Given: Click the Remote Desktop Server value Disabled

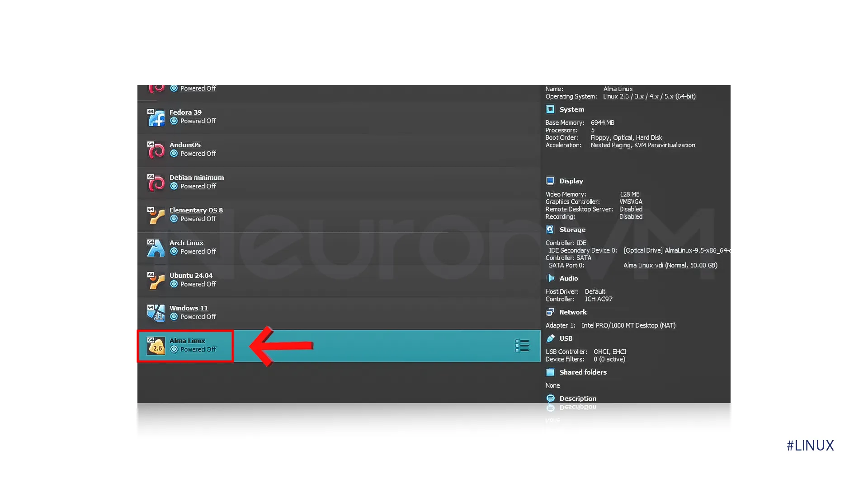Looking at the screenshot, I should pos(631,209).
